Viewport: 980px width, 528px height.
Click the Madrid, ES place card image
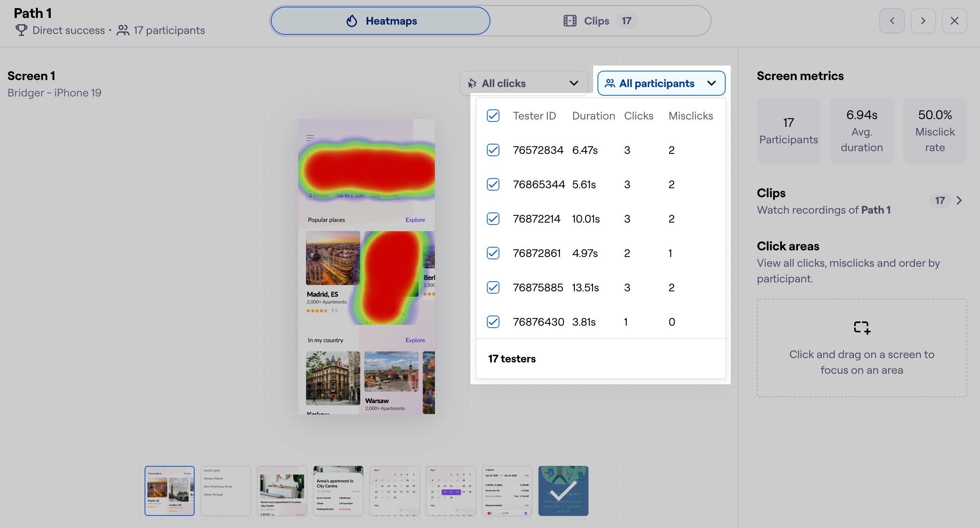click(x=333, y=258)
